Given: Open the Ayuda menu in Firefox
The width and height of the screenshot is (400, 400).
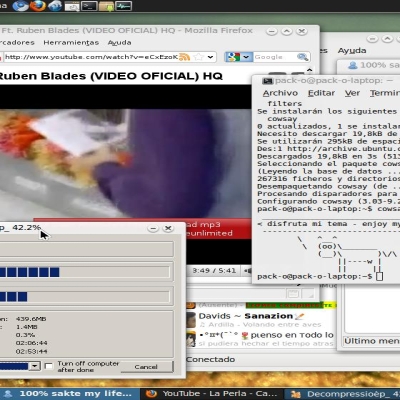Looking at the screenshot, I should tap(119, 42).
